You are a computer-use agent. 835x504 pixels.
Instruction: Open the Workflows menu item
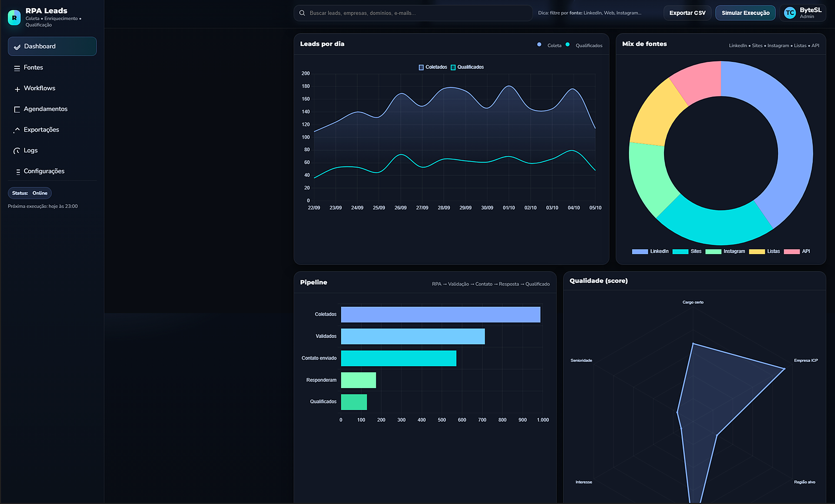[x=39, y=88]
